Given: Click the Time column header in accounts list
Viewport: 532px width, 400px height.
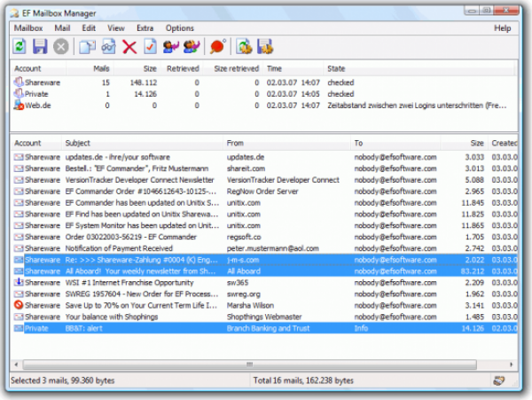Looking at the screenshot, I should tap(293, 68).
